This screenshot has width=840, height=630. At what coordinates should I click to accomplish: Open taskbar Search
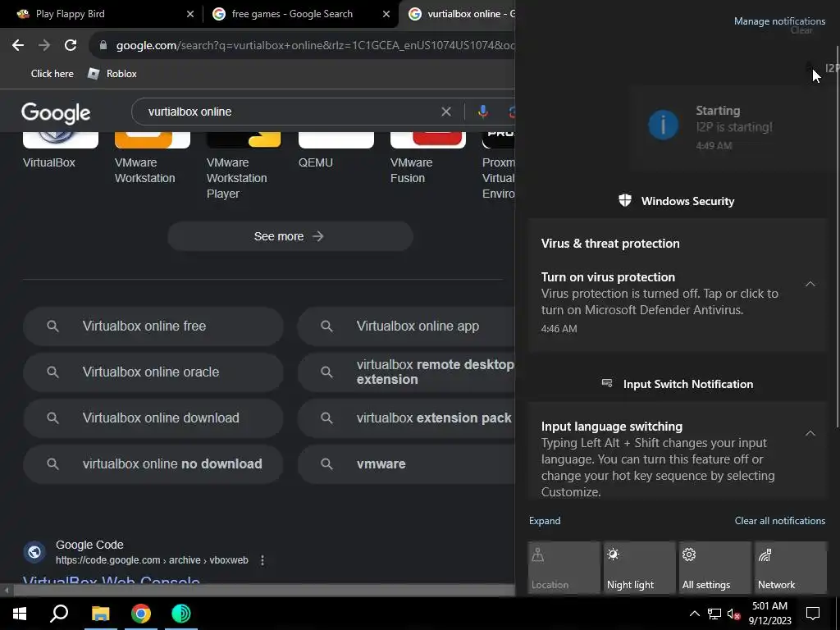[59, 614]
